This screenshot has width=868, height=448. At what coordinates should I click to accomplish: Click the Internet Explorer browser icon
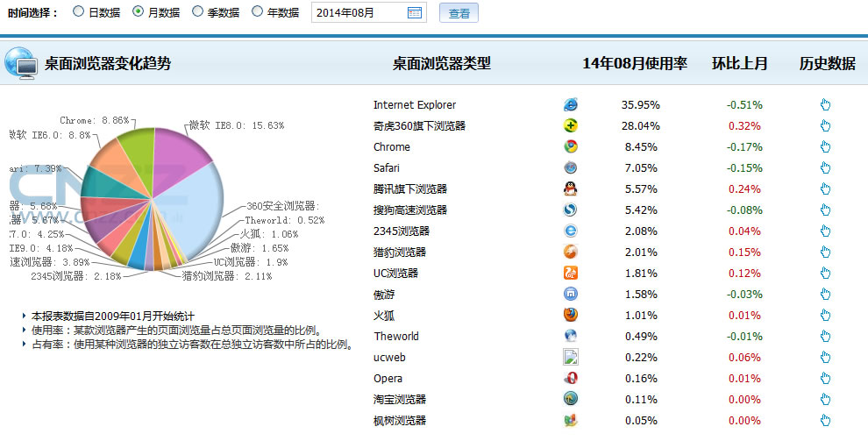(571, 104)
